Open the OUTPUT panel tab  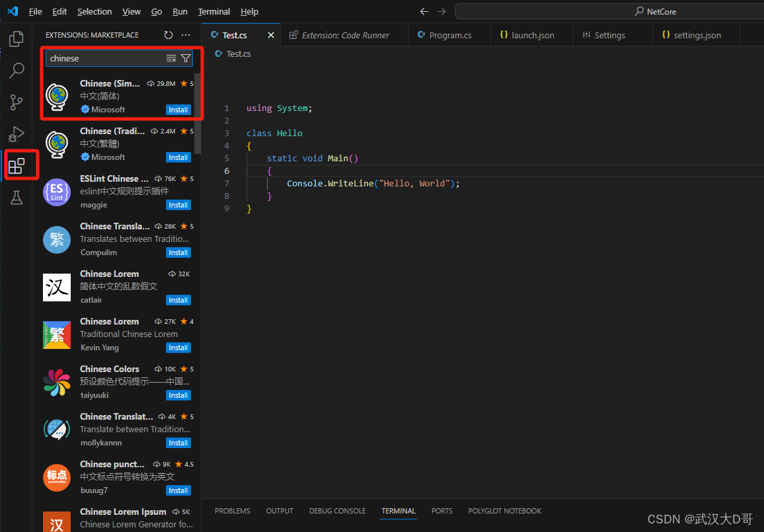coord(280,511)
